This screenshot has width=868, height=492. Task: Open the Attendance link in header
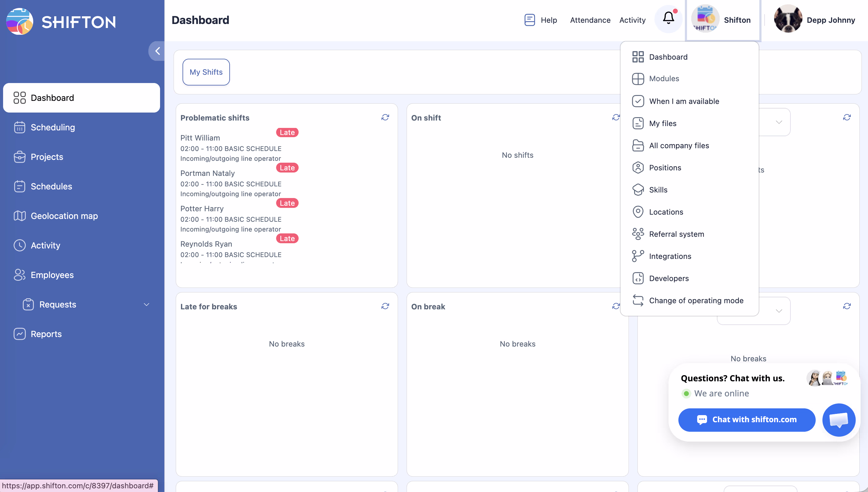pos(590,20)
